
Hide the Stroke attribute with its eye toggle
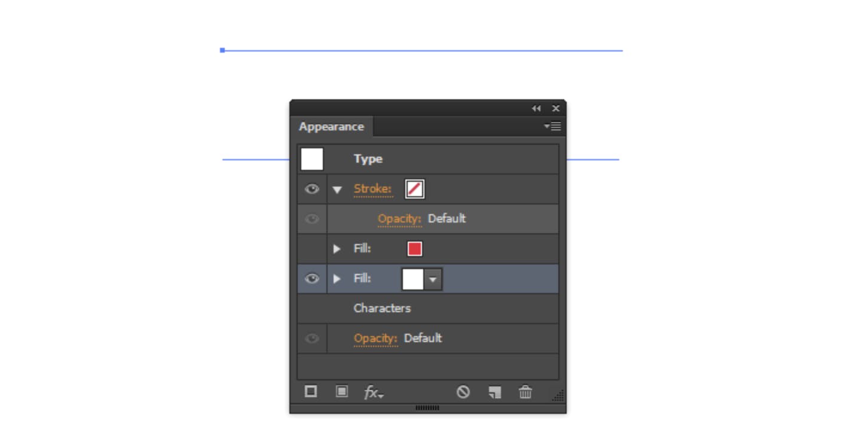pos(311,189)
